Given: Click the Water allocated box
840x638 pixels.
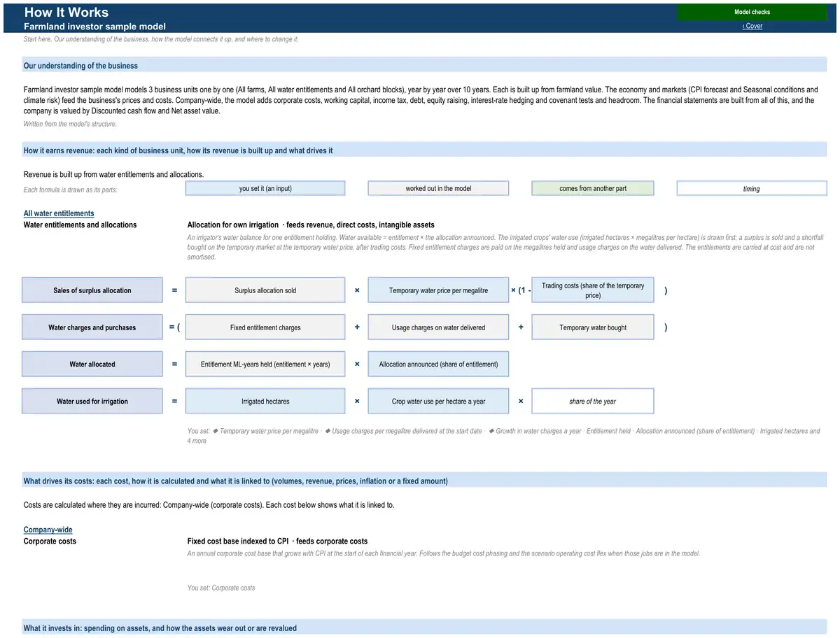Looking at the screenshot, I should (x=92, y=364).
